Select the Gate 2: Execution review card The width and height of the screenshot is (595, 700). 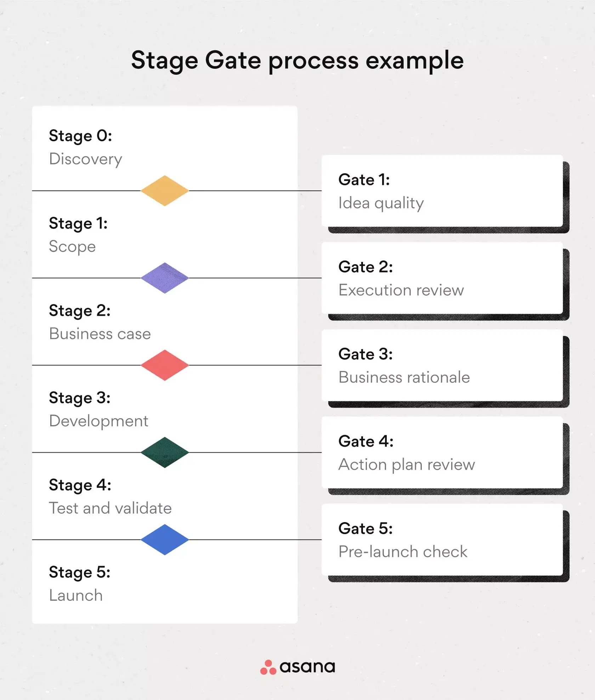(x=442, y=278)
